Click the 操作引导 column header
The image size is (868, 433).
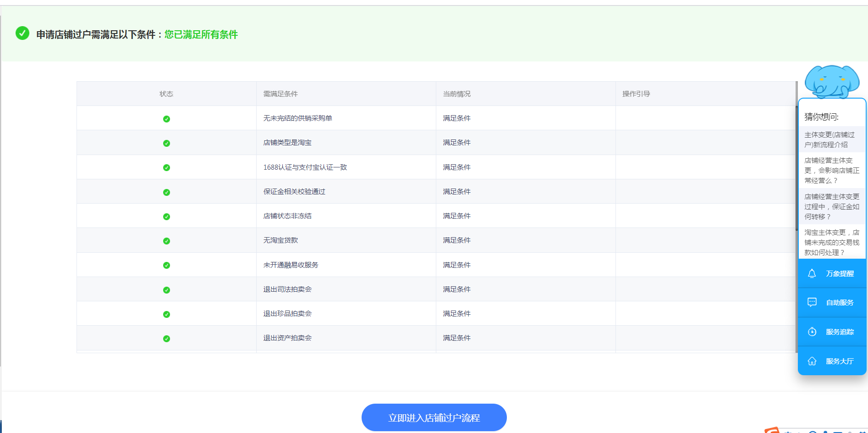pos(636,94)
